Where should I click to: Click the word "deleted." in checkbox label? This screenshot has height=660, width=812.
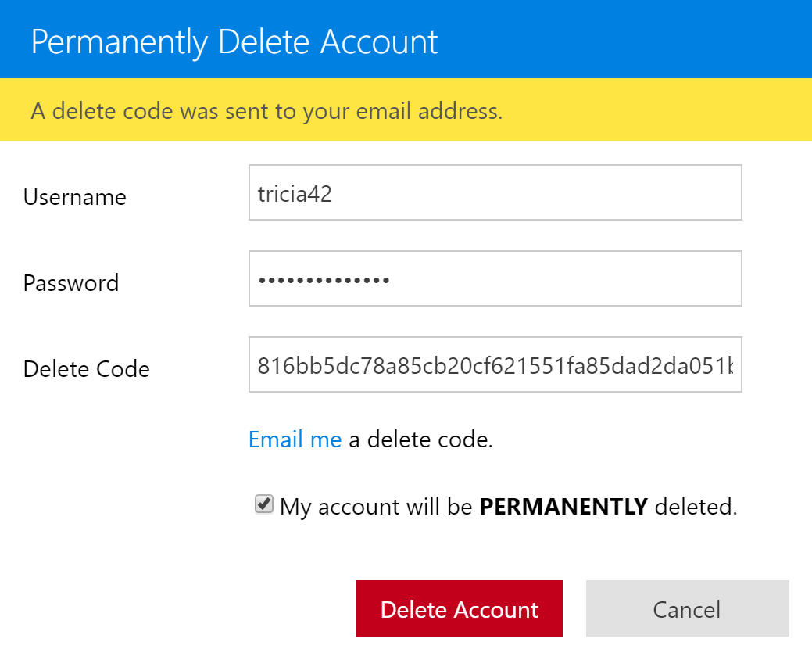tap(696, 506)
